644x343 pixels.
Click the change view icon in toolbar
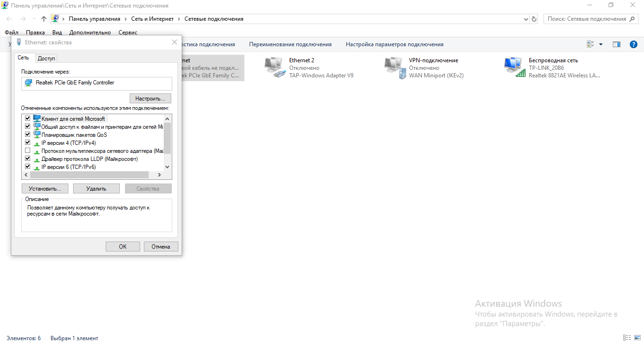click(x=590, y=44)
